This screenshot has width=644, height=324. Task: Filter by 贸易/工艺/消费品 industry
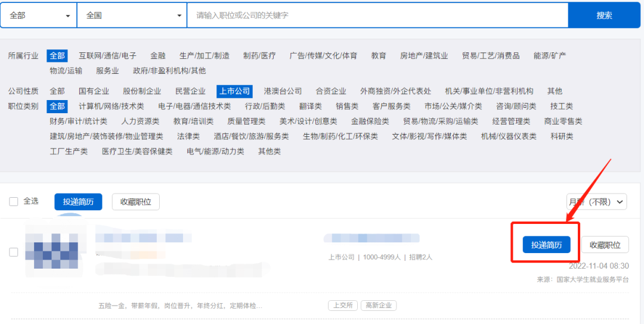[x=490, y=56]
